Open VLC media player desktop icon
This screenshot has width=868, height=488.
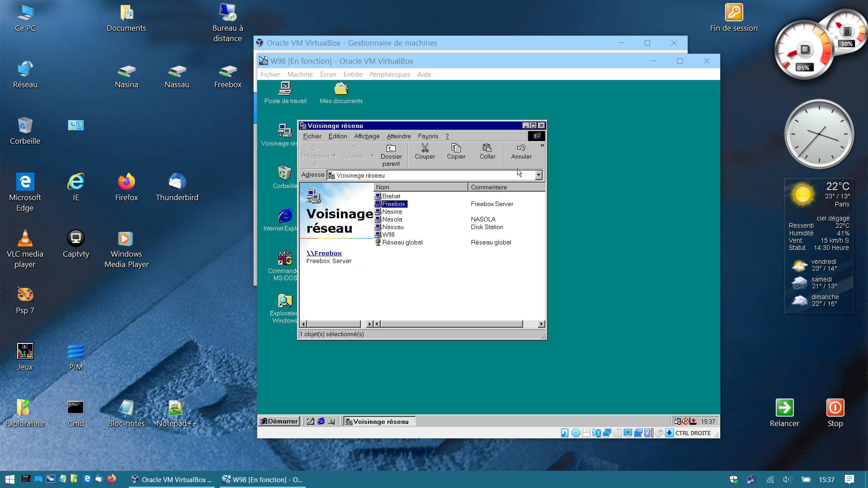(25, 249)
